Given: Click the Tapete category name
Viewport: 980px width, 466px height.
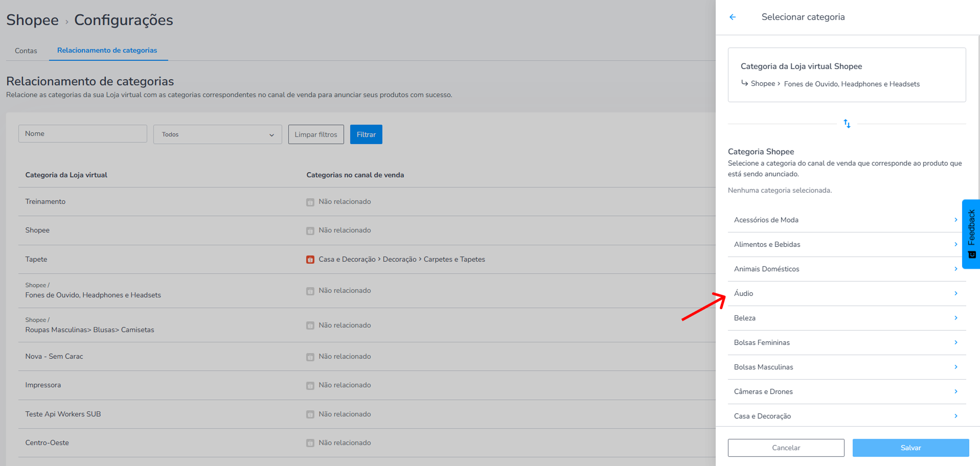Looking at the screenshot, I should click(x=36, y=259).
